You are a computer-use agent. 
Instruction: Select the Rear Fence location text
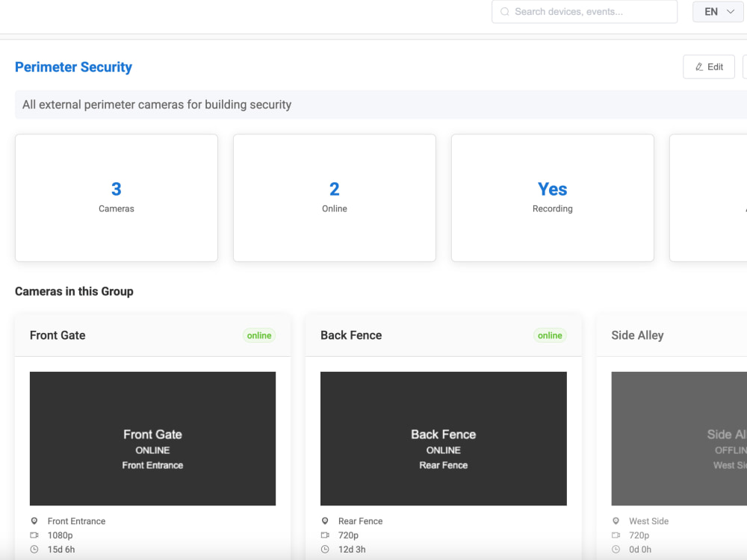click(x=360, y=521)
